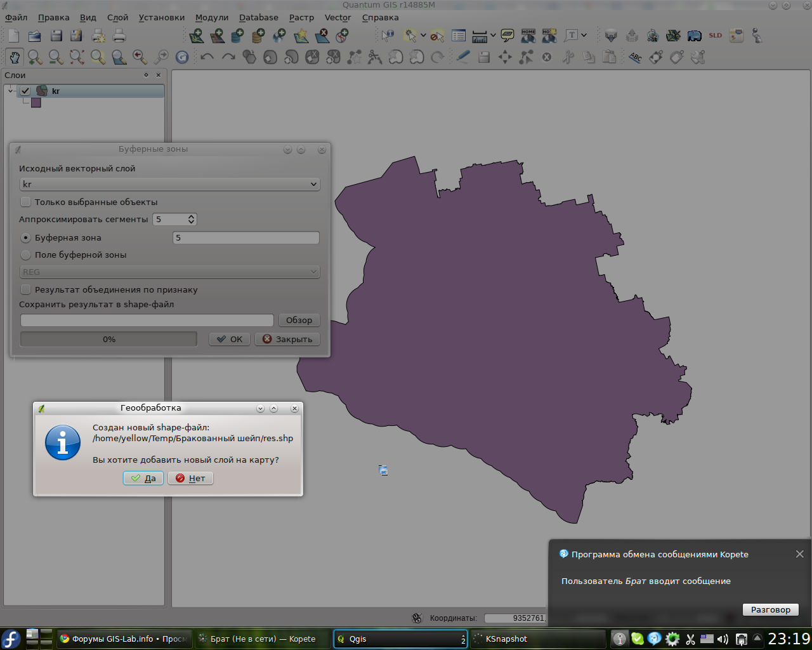
Task: Click 'Да' to add new layer
Action: [143, 479]
